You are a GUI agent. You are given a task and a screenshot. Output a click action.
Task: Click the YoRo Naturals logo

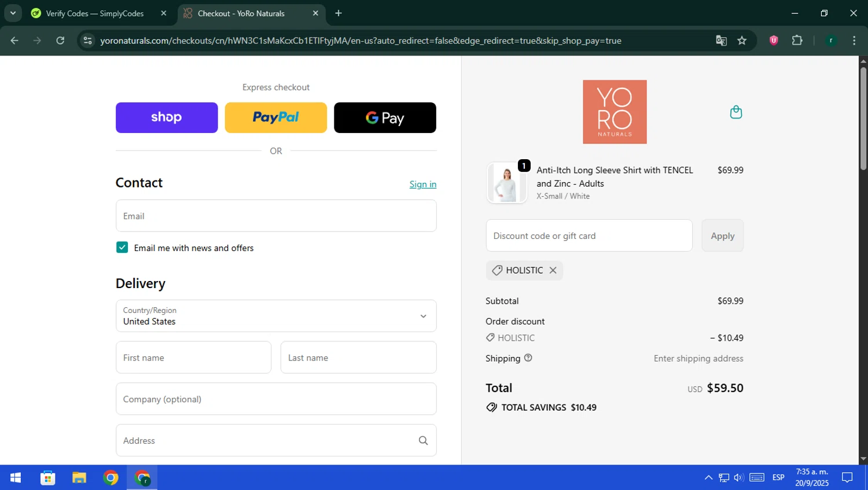[615, 112]
